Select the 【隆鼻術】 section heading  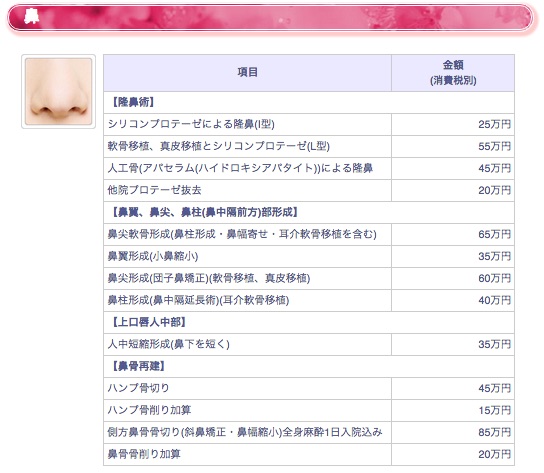point(133,102)
